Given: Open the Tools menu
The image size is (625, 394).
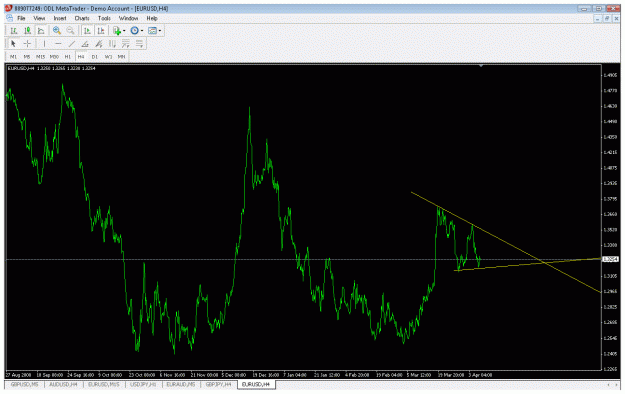Looking at the screenshot, I should (x=104, y=18).
